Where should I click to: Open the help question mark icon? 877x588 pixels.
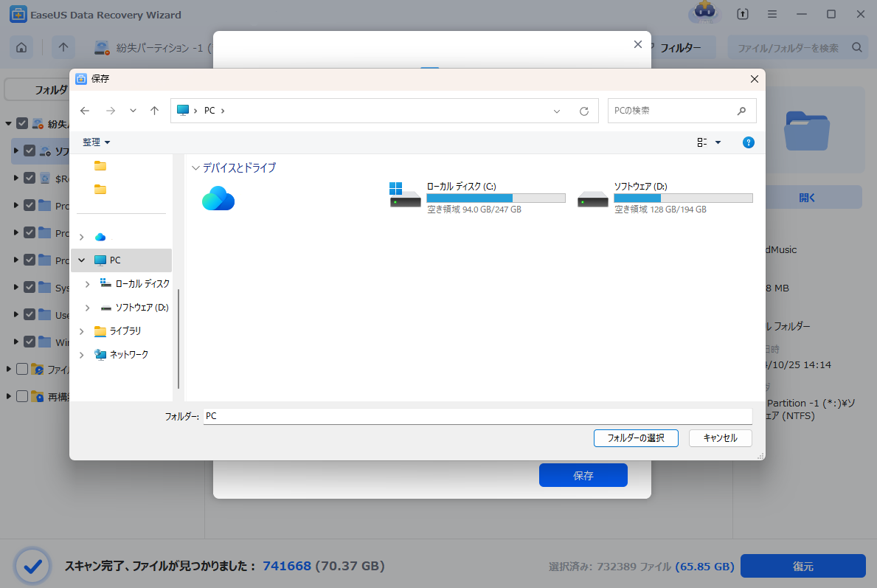(748, 142)
